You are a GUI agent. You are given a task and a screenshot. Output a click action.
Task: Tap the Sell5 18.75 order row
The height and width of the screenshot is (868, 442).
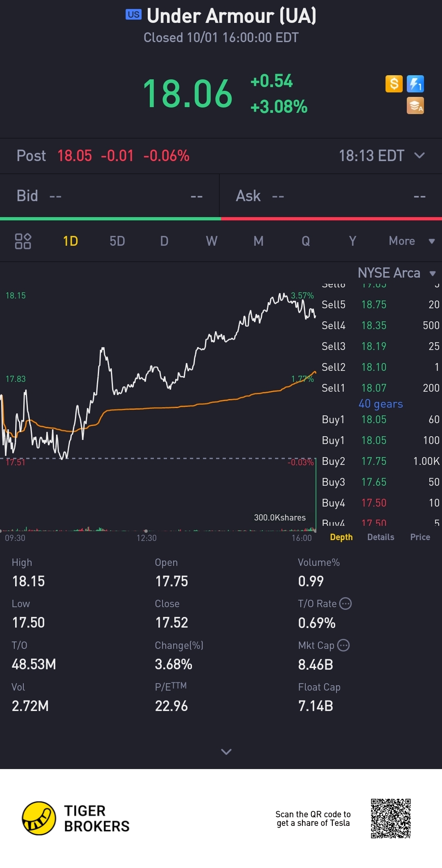[x=380, y=304]
